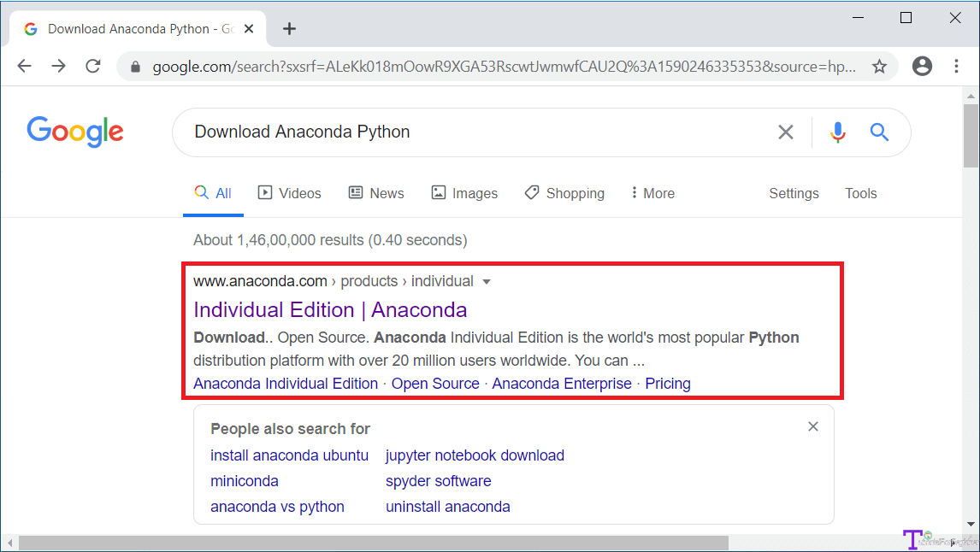Switch to the Shopping results tab
Screen dimensions: 980x552
coord(564,194)
